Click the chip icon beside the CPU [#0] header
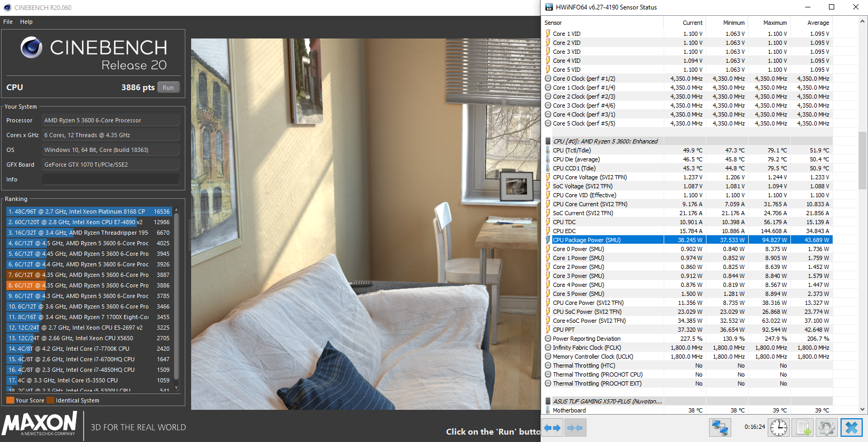Viewport: 868px width, 442px height. coord(548,141)
